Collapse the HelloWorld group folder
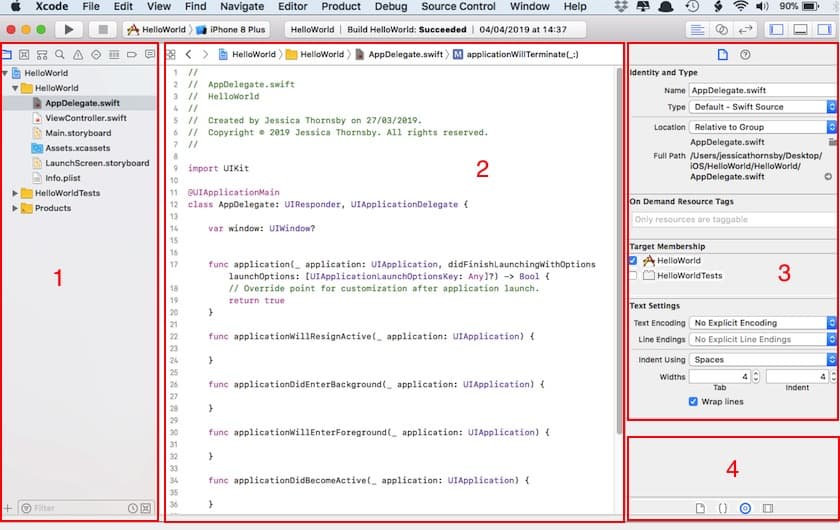Image resolution: width=840 pixels, height=530 pixels. coord(15,88)
